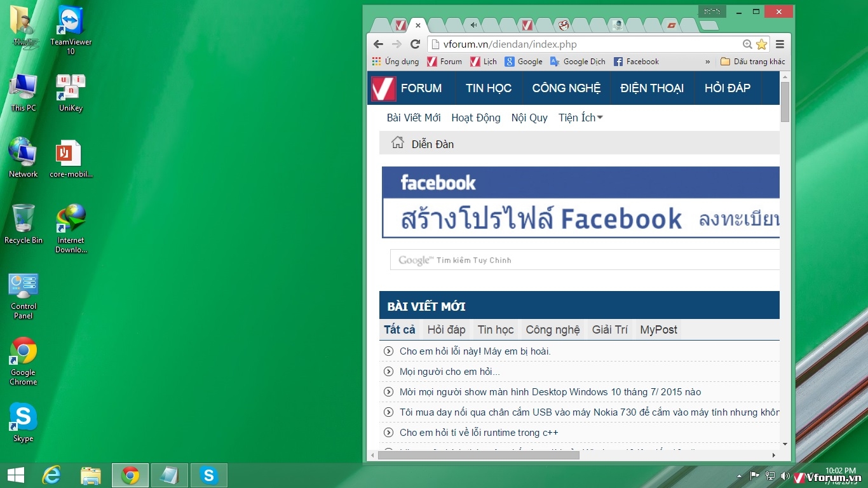
Task: Select the This PC desktop icon
Action: click(24, 93)
